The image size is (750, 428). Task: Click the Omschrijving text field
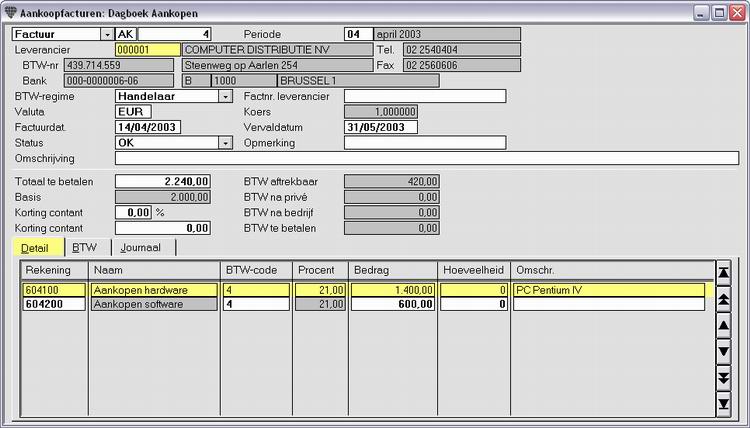426,158
